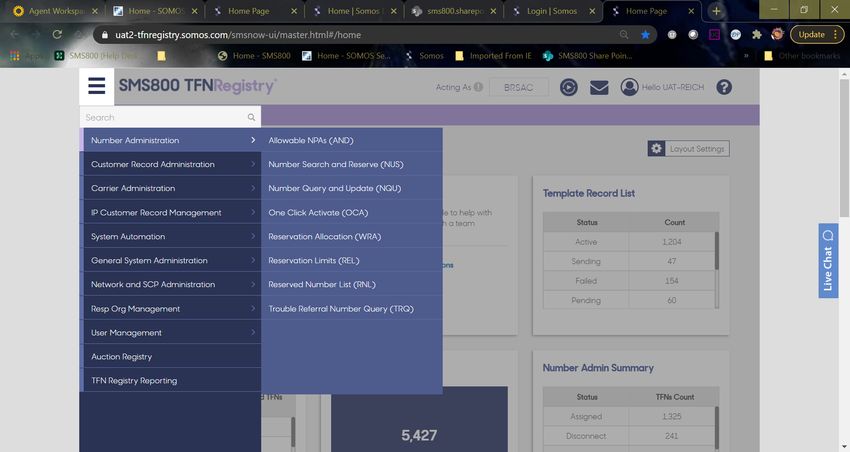The width and height of the screenshot is (850, 452).
Task: Expand Customer Record Administration submenu
Action: 170,164
